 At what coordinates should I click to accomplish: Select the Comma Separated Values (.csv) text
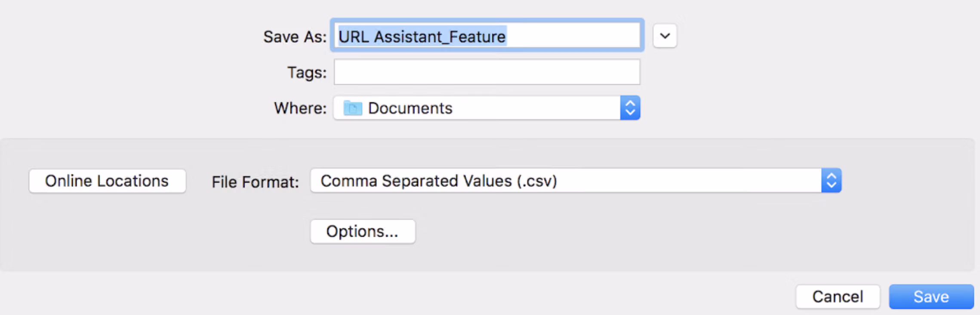click(439, 181)
